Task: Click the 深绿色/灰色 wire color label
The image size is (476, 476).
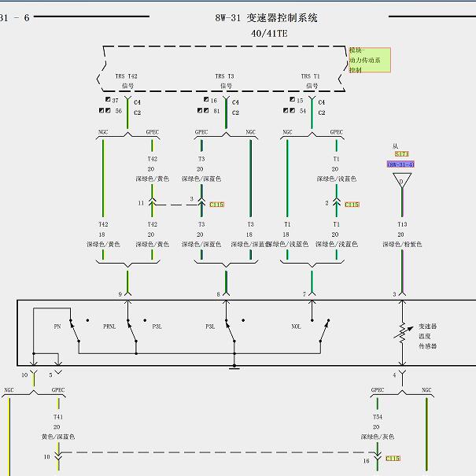Action: 378,437
